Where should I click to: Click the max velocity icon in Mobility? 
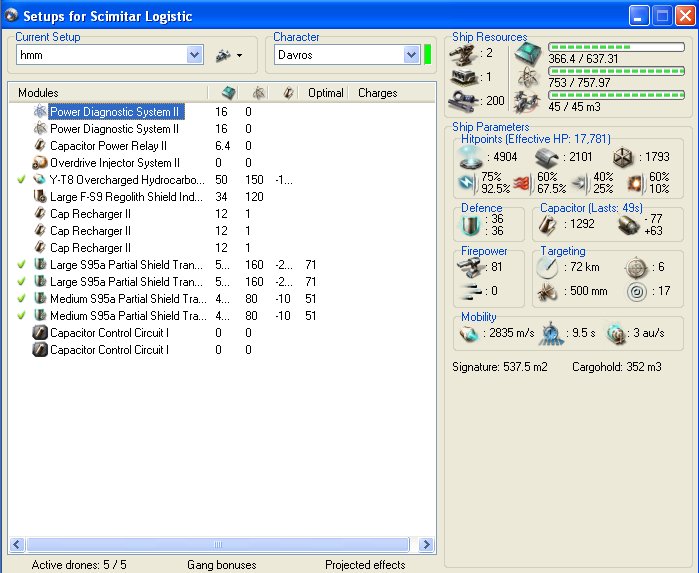coord(470,333)
